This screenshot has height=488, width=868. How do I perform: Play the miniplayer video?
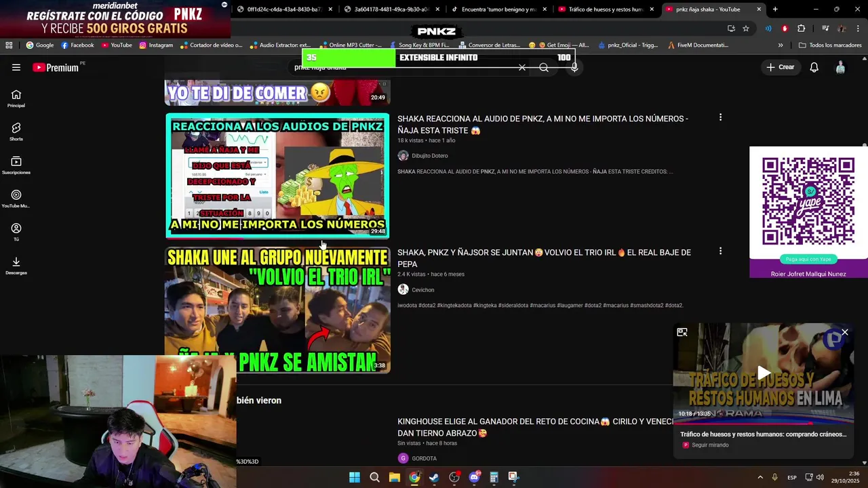coord(764,372)
